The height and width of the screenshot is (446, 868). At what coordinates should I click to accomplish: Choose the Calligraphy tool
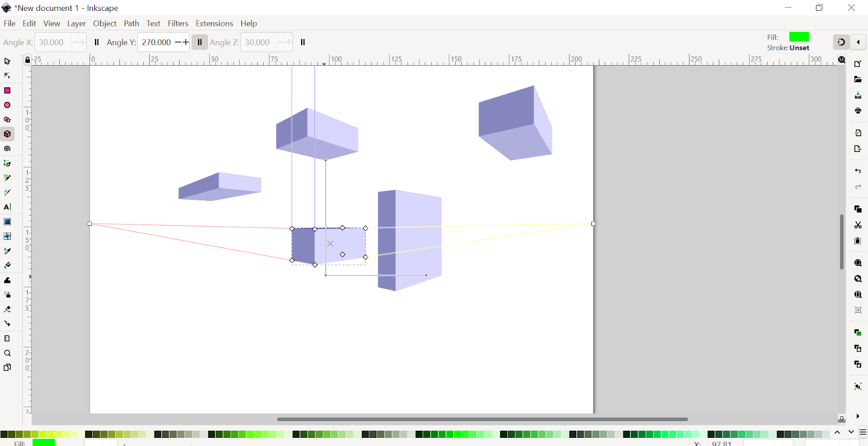[8, 193]
